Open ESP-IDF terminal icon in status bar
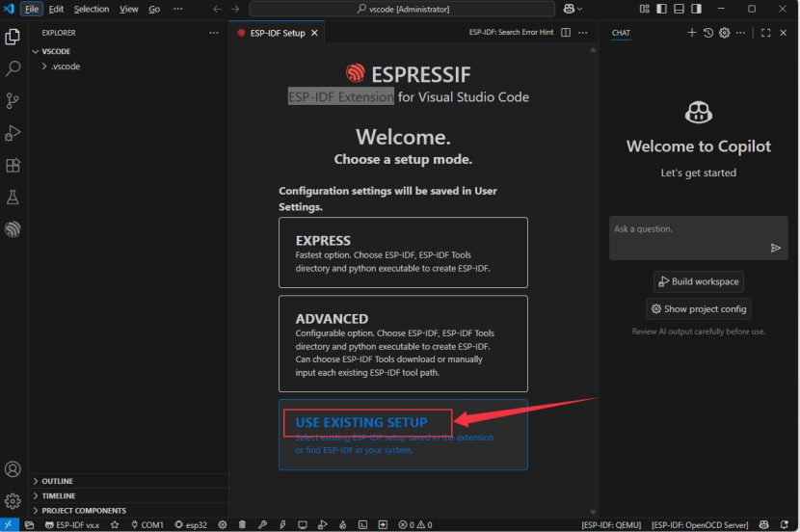The height and width of the screenshot is (532, 800). point(362,524)
